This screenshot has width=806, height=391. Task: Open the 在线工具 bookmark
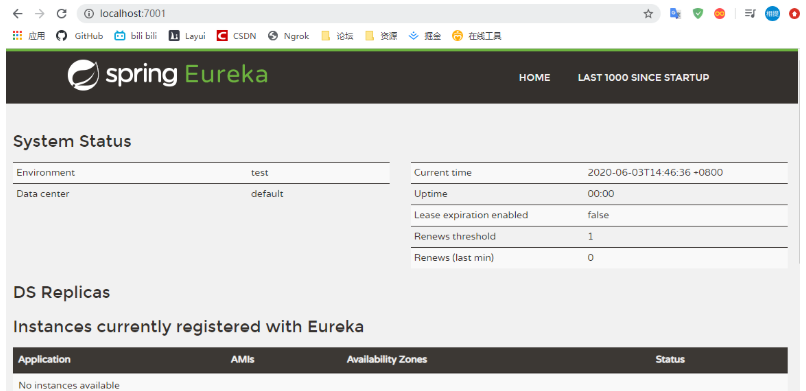[477, 35]
